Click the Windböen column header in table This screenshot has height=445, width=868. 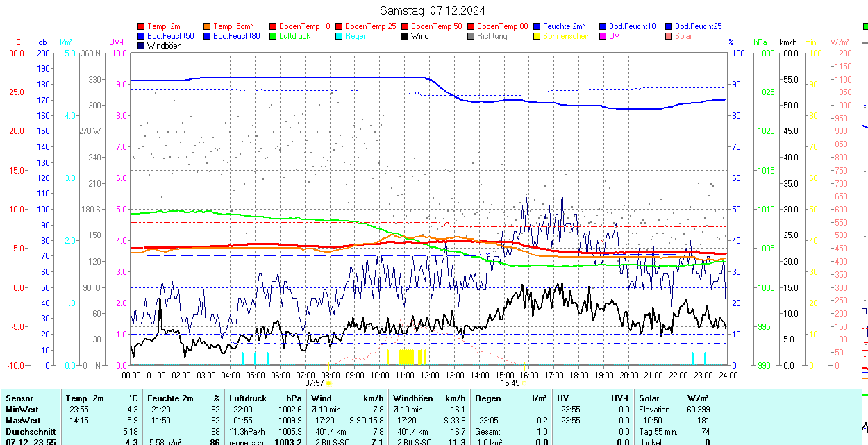click(415, 398)
